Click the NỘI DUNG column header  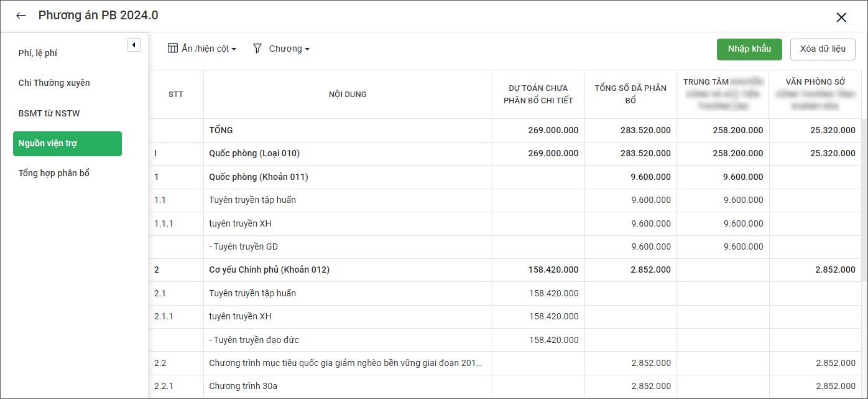348,95
